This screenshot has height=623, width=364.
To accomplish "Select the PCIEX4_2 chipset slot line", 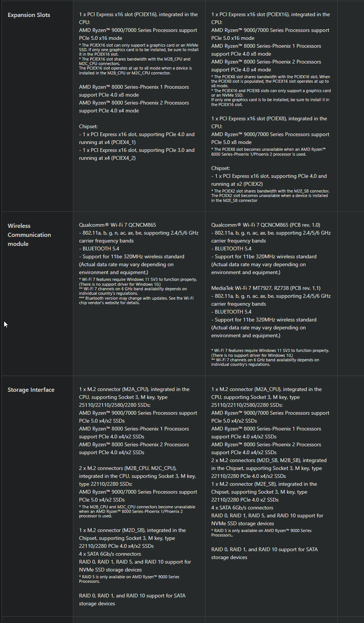I will (x=137, y=154).
